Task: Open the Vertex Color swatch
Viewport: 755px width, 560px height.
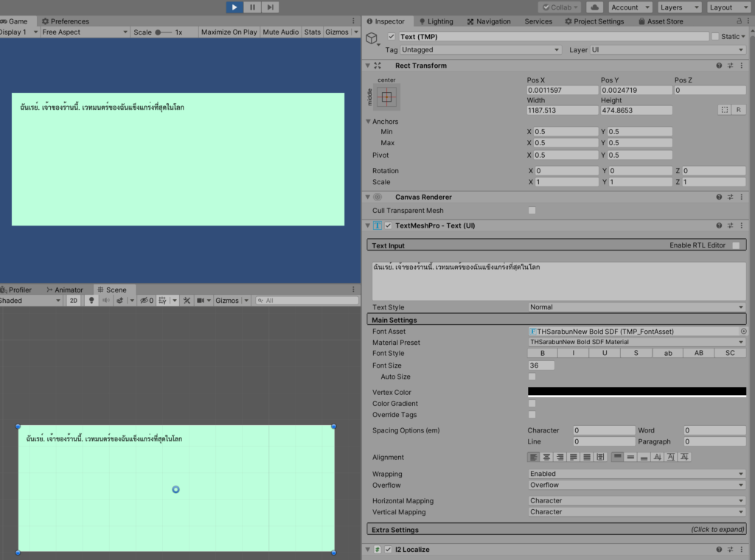Action: click(x=637, y=392)
